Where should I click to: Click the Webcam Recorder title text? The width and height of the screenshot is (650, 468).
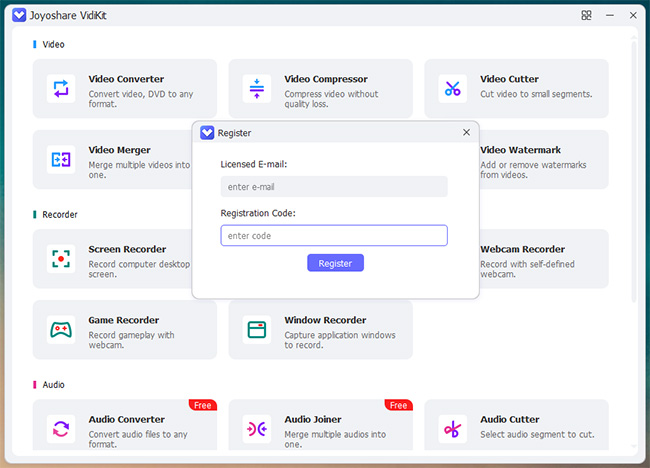[522, 249]
